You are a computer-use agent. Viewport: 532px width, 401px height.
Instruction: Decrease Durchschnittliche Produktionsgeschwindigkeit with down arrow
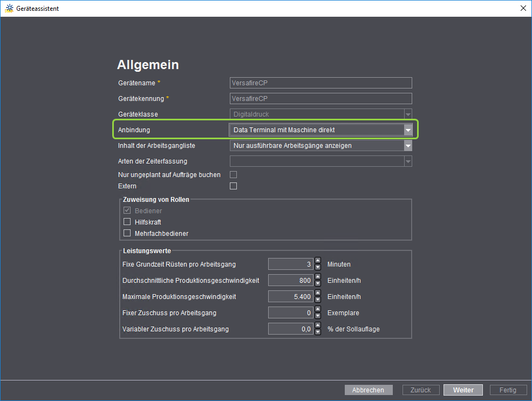[x=318, y=283]
